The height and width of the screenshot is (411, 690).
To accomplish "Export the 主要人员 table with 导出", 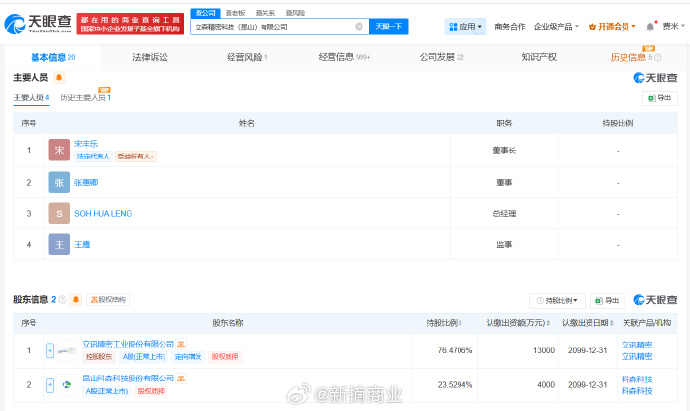I will coord(660,98).
